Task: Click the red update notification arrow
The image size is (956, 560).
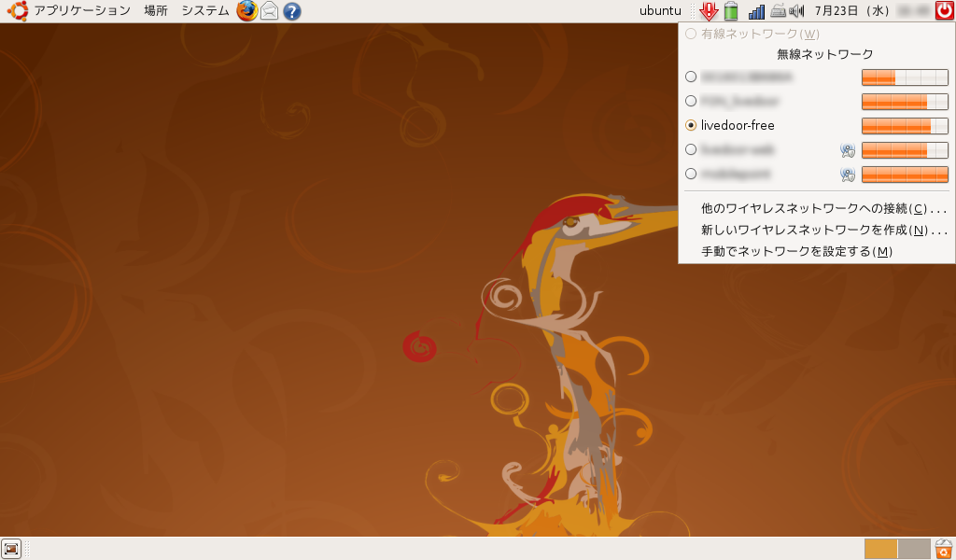Action: point(709,11)
